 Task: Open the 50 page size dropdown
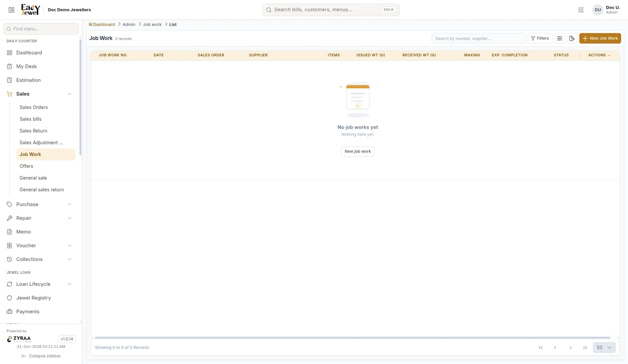pos(604,348)
